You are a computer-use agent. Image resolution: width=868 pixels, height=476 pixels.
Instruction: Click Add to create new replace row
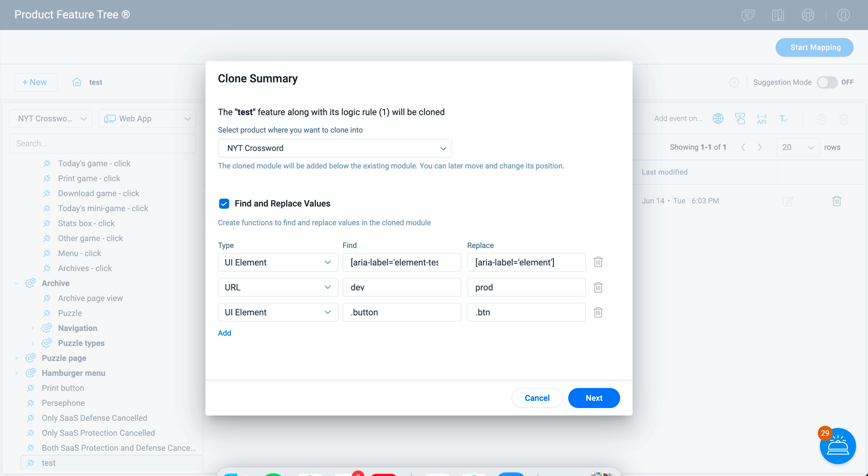click(x=224, y=333)
